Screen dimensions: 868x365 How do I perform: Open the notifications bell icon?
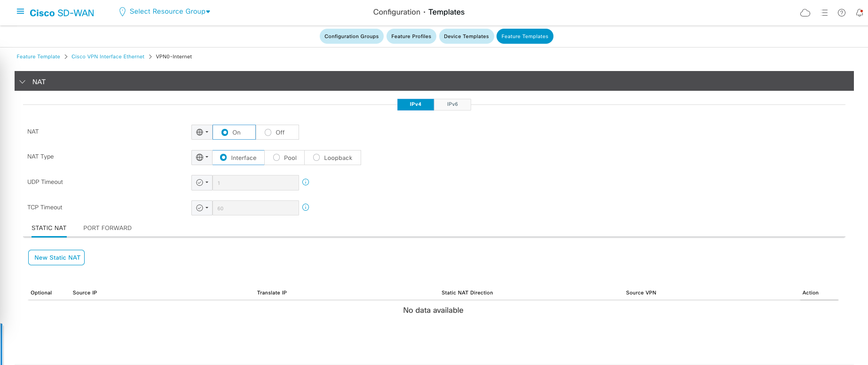[859, 13]
